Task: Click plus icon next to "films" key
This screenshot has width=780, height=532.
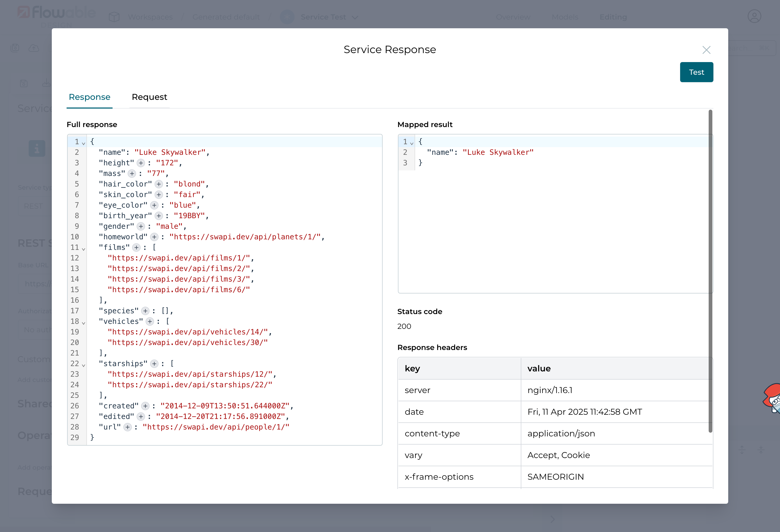Action: (x=136, y=248)
